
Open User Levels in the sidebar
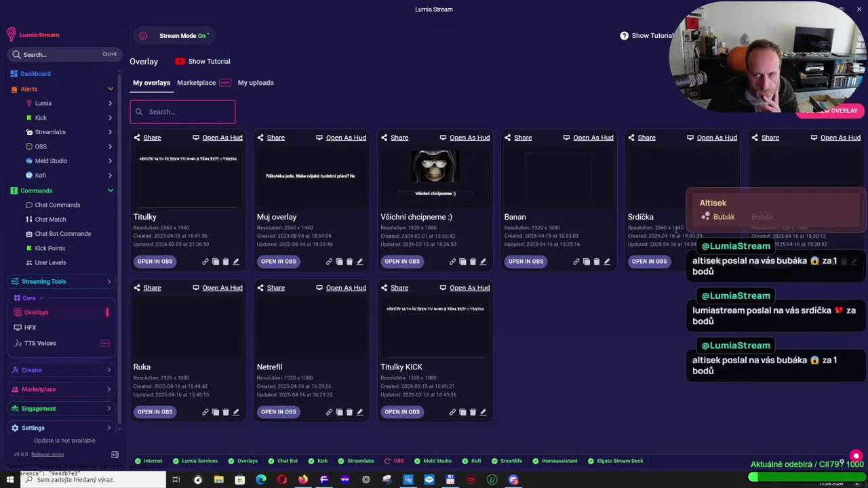click(50, 263)
